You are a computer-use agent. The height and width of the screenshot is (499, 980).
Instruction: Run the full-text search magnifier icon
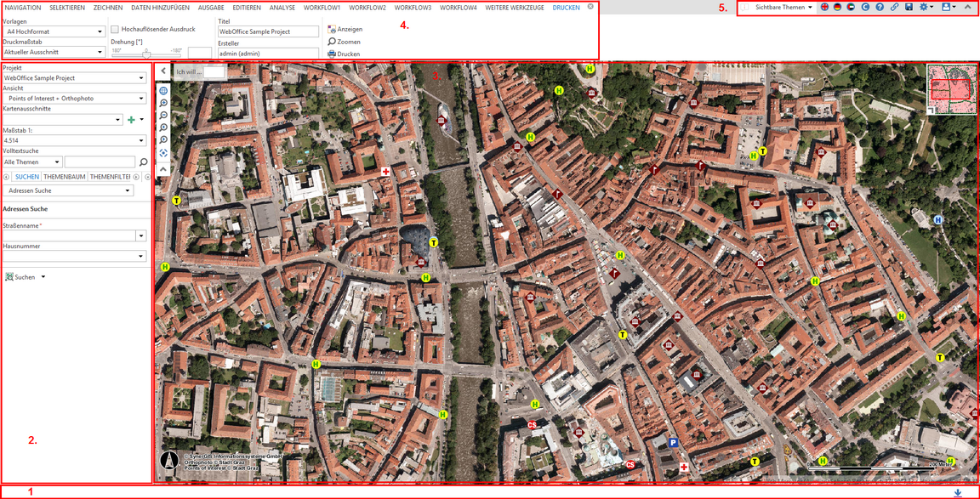point(143,162)
